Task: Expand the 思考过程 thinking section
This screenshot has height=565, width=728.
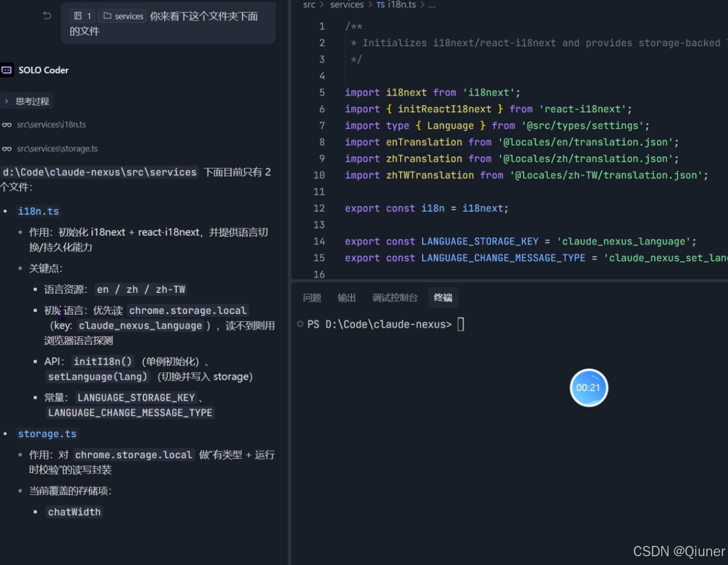Action: [x=27, y=101]
